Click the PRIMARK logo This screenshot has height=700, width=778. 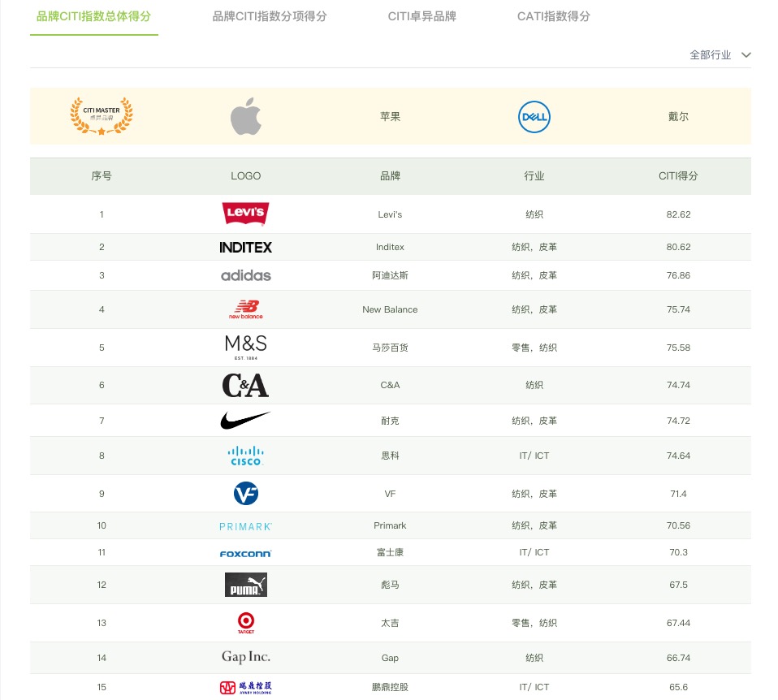(x=245, y=526)
